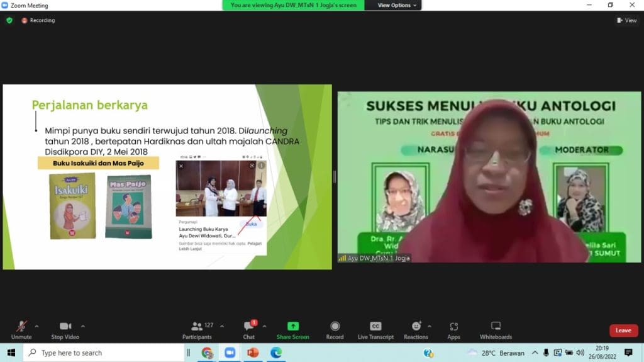Click the taskbar clock showing 20:19
The height and width of the screenshot is (362, 644).
[x=602, y=353]
